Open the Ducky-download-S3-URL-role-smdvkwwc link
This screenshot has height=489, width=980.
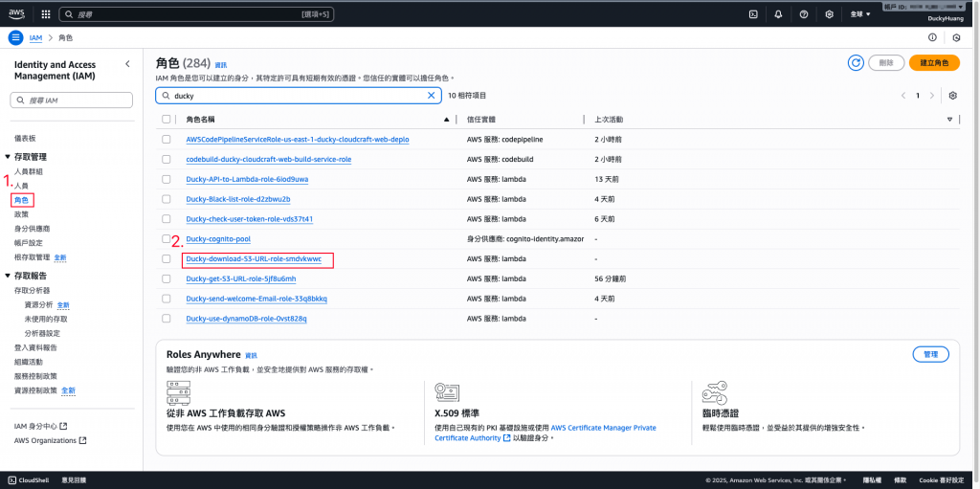(254, 259)
